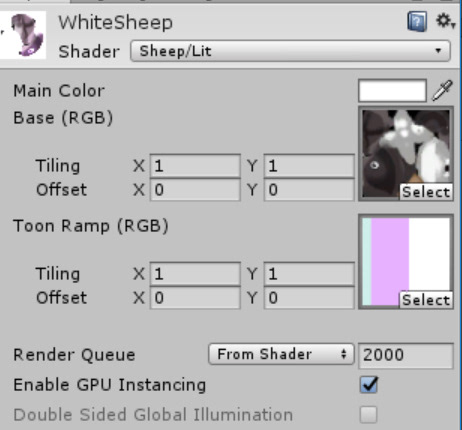Edit Base Offset X field
462x430 pixels.
pyautogui.click(x=195, y=190)
